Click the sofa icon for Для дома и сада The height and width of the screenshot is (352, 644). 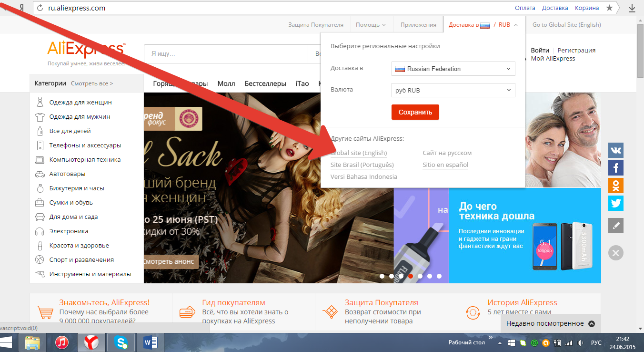click(x=40, y=217)
